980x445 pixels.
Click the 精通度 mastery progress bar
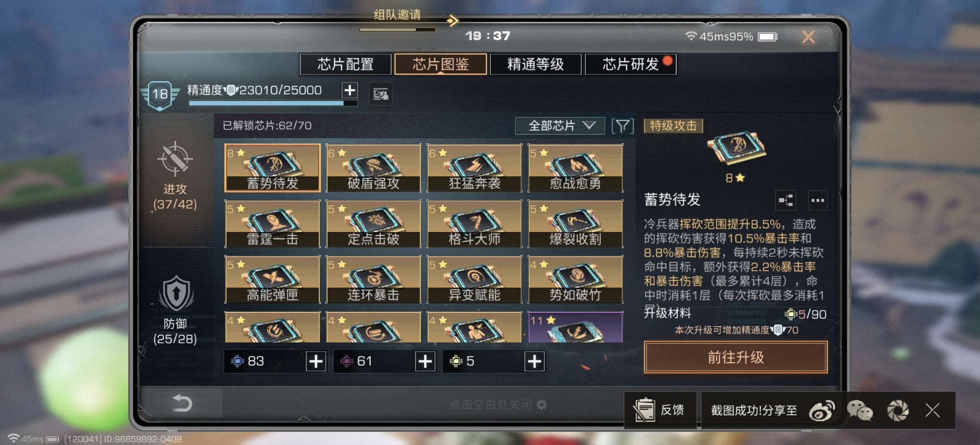coord(273,103)
